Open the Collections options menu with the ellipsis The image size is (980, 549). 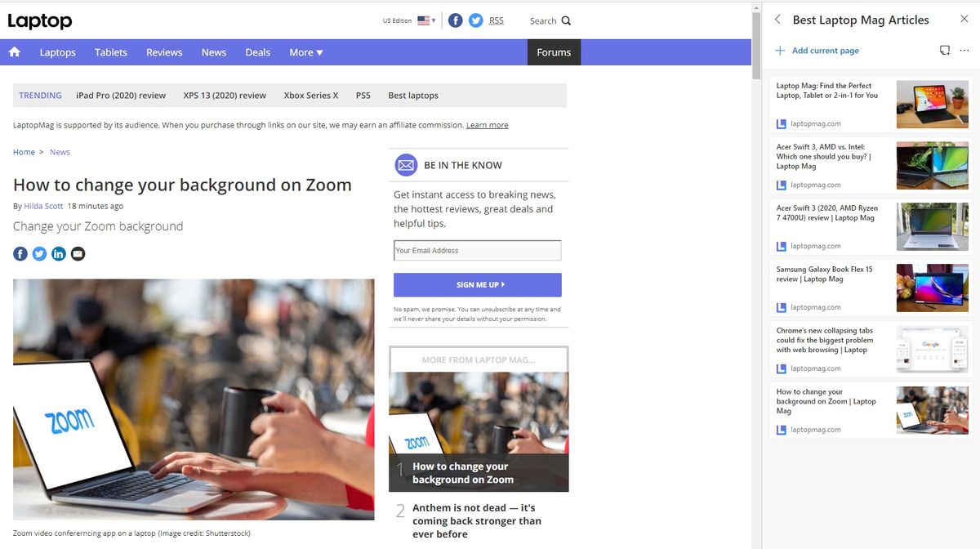click(965, 50)
